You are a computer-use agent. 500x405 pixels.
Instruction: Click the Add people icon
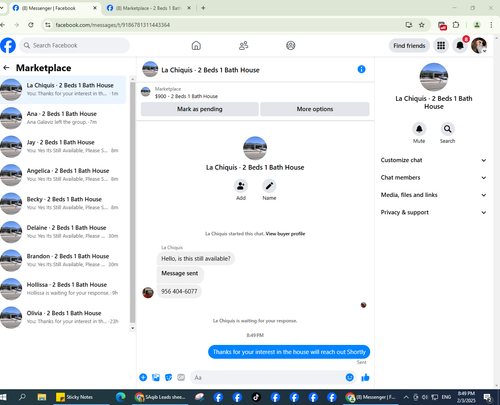[241, 186]
